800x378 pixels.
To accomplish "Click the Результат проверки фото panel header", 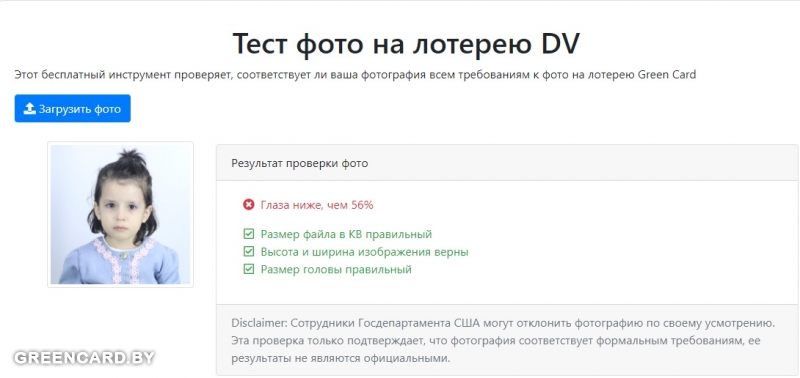I will [x=508, y=163].
